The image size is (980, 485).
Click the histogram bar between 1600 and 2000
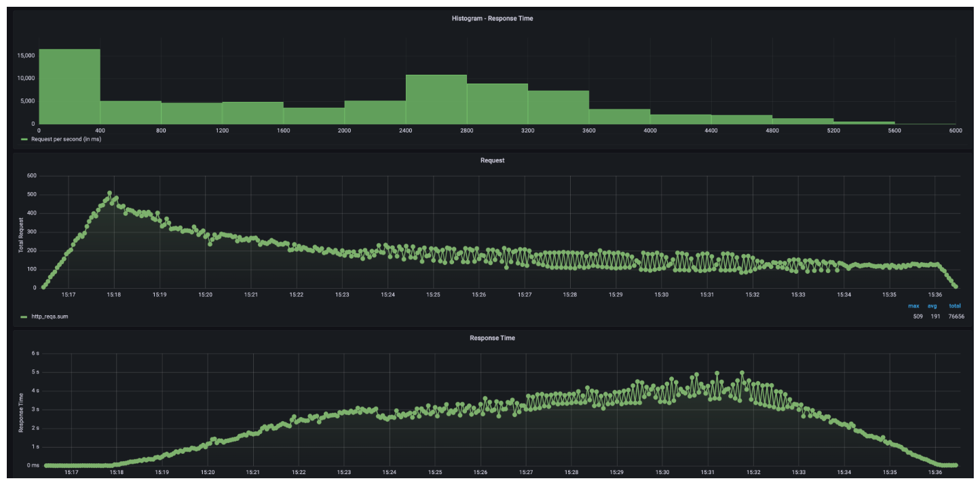314,116
